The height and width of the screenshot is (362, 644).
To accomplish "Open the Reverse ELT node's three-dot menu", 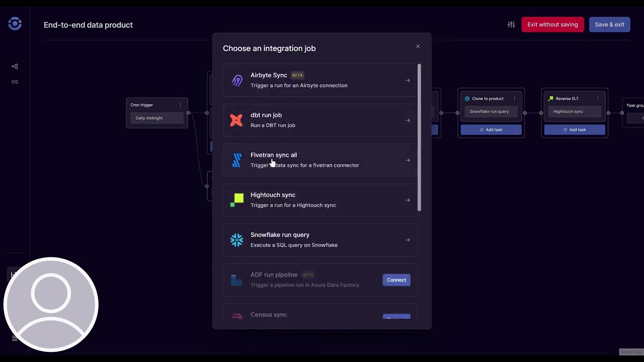I will [x=598, y=99].
